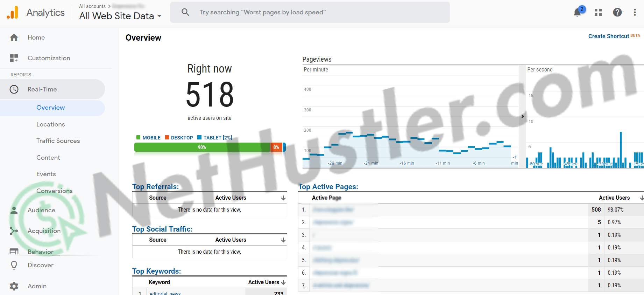Open the Conversions report
Viewport: 644px width, 295px height.
55,191
